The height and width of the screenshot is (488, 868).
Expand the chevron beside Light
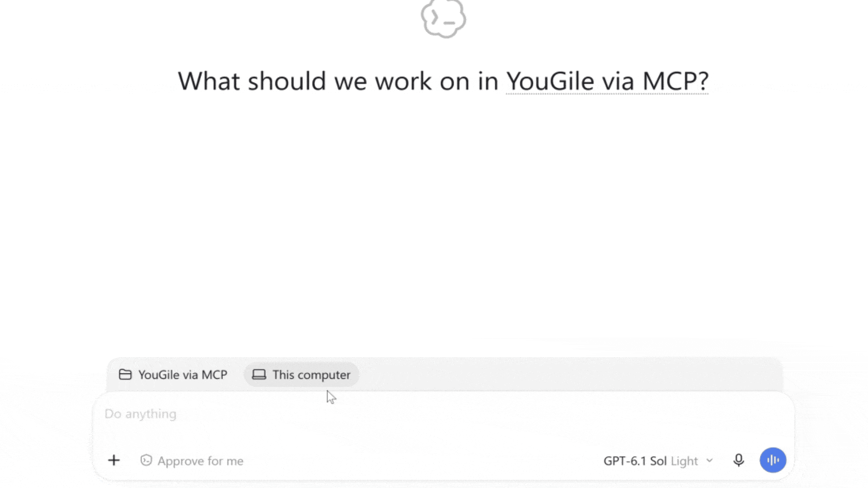pyautogui.click(x=709, y=461)
